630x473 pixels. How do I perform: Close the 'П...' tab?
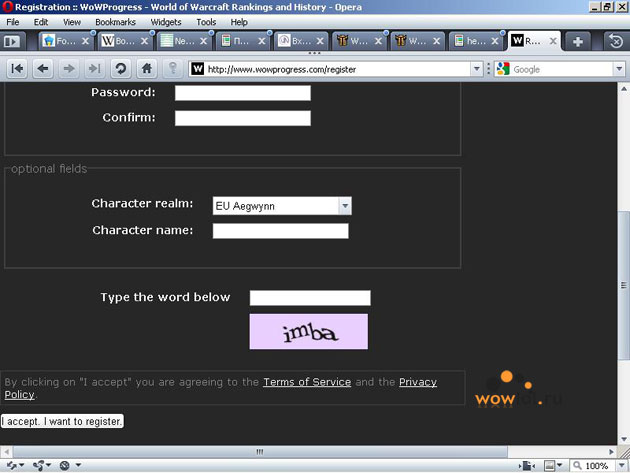click(x=262, y=41)
